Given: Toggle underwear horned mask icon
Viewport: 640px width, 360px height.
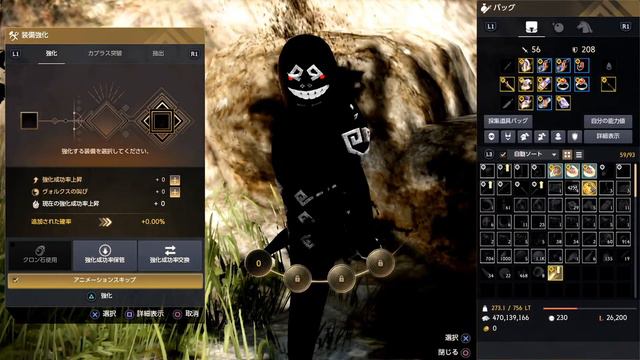Looking at the screenshot, I should [x=508, y=137].
